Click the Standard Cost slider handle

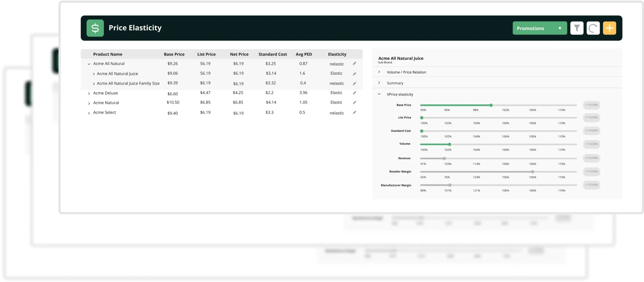tap(421, 131)
